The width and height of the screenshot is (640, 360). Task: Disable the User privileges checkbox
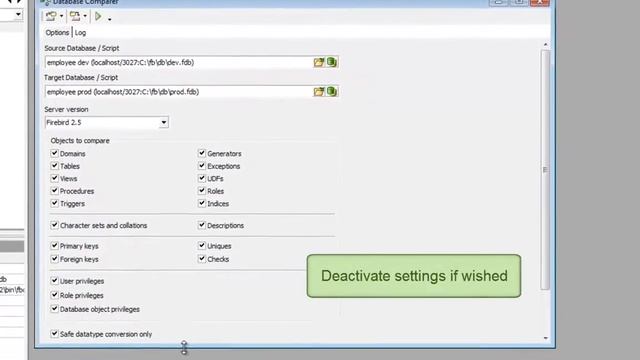click(x=54, y=281)
